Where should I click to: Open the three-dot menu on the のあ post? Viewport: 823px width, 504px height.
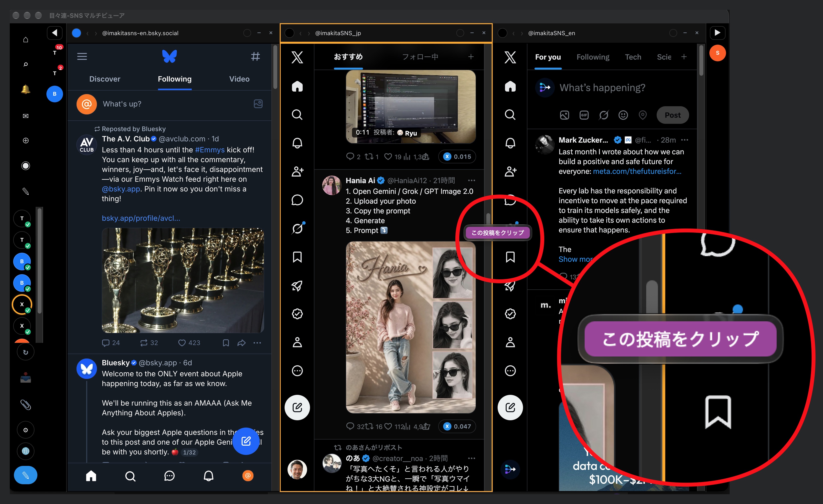click(471, 458)
